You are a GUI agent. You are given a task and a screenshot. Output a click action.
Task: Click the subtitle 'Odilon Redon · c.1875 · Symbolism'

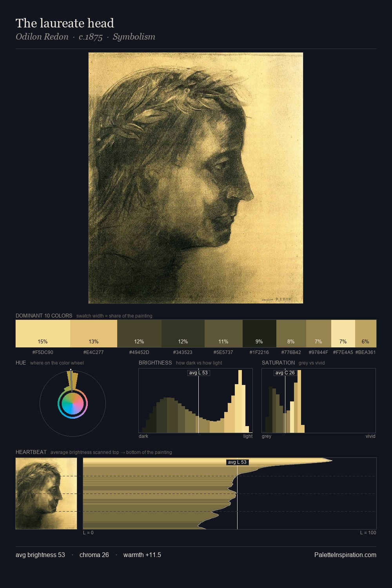pos(85,37)
